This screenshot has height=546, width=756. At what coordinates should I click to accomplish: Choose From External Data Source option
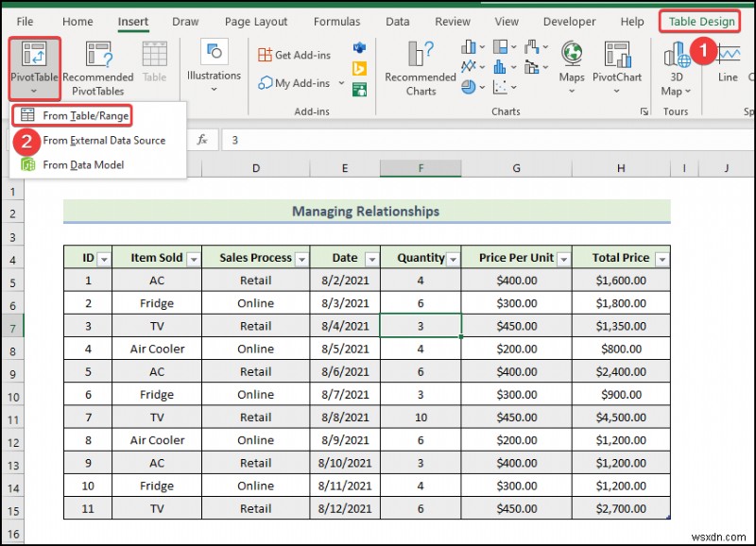click(104, 140)
